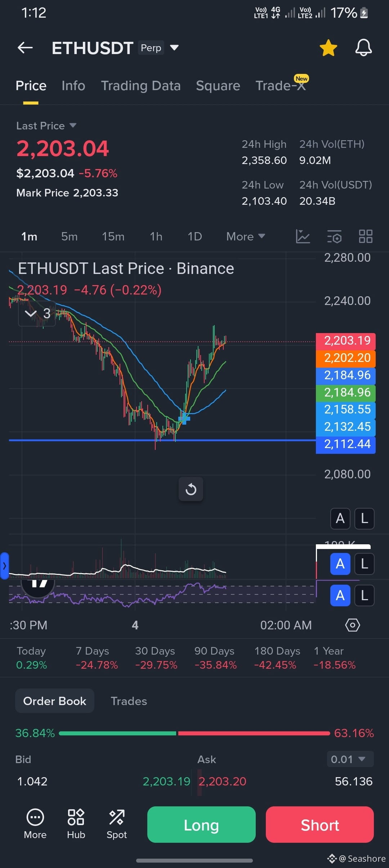389x868 pixels.
Task: Tap the 24h Vol(USDT) 20.34B value
Action: [317, 201]
